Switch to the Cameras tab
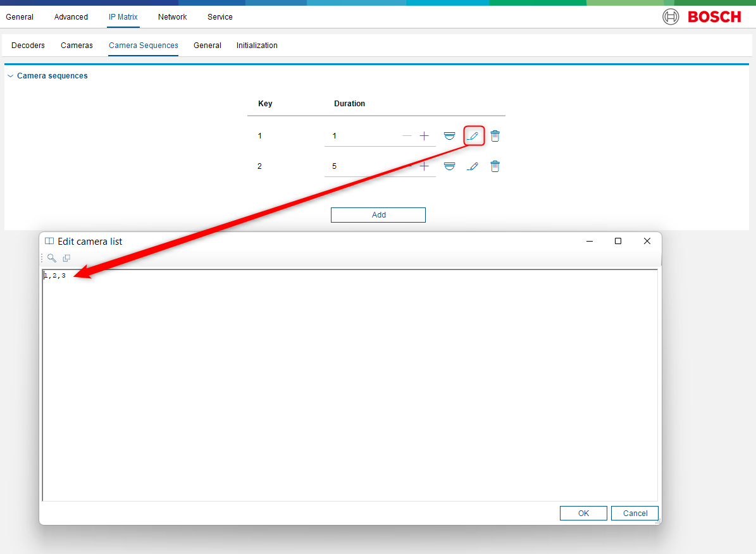 [x=77, y=46]
